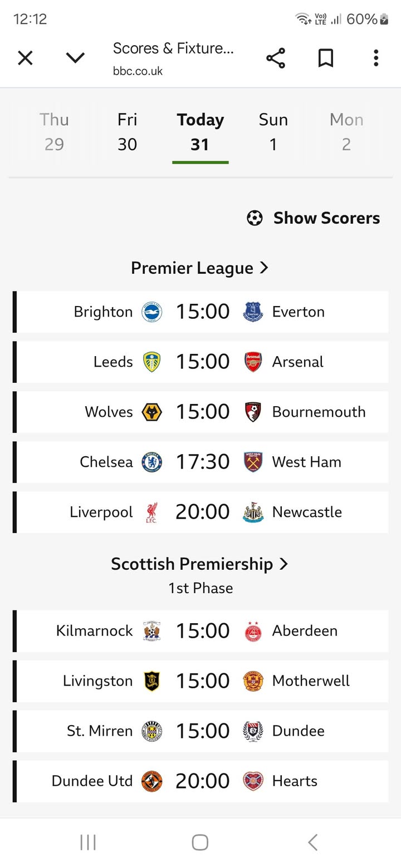Tap the share icon in browser toolbar

(x=275, y=58)
